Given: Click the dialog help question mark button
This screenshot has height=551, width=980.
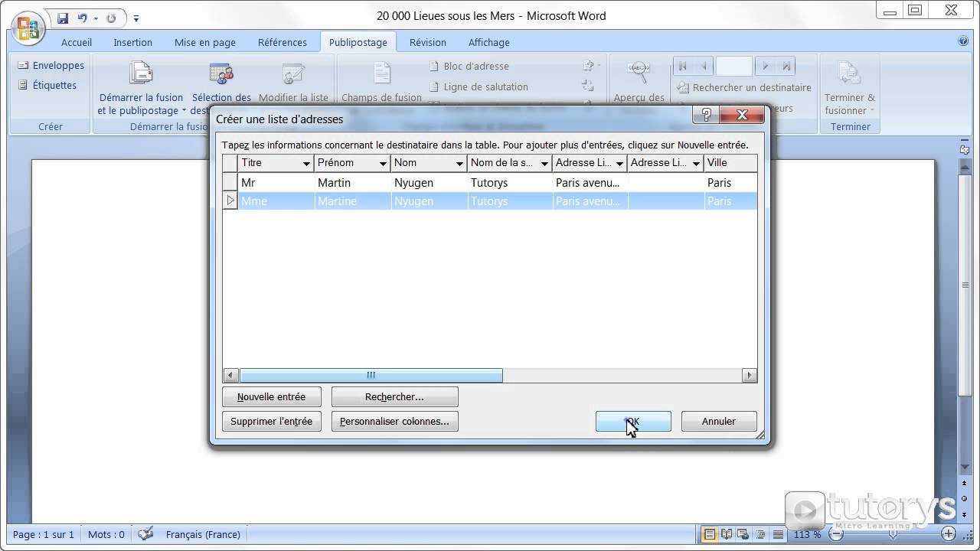Looking at the screenshot, I should pos(706,115).
